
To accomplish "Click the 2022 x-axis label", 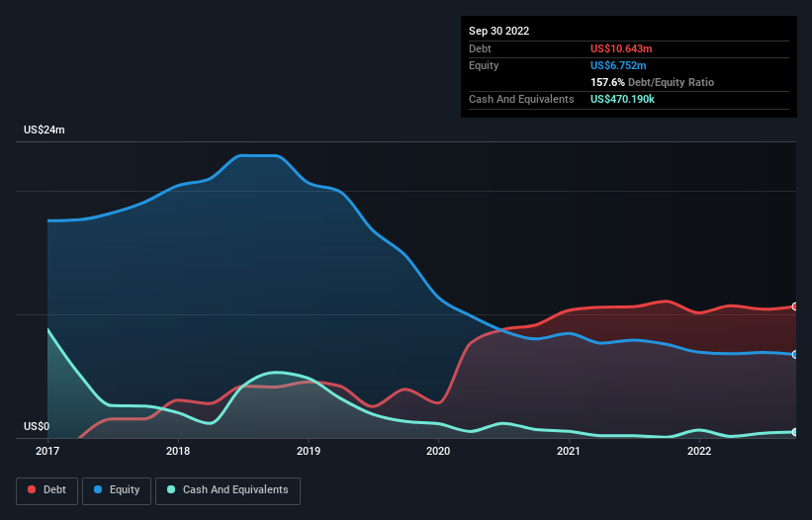I will click(x=699, y=451).
